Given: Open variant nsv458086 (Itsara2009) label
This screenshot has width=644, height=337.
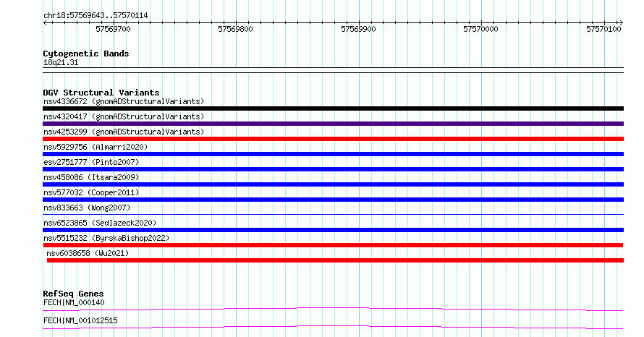Looking at the screenshot, I should coord(91,177).
